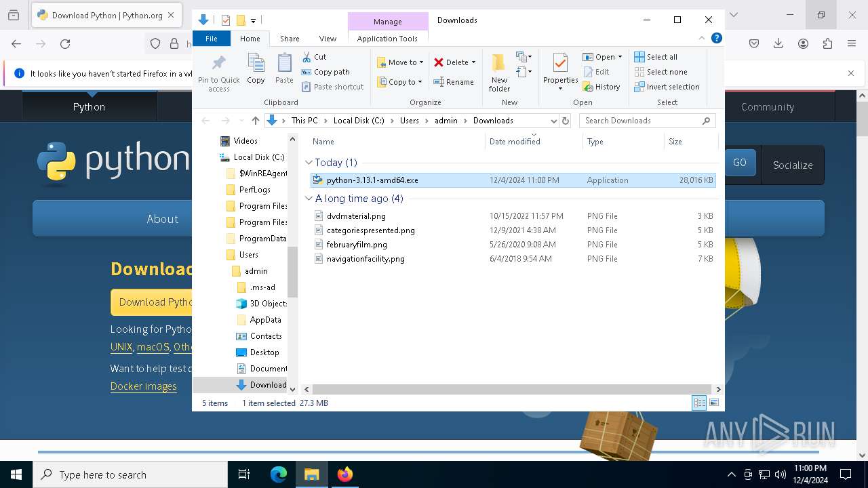Open Task View on the taskbar
The image size is (868, 488).
244,474
